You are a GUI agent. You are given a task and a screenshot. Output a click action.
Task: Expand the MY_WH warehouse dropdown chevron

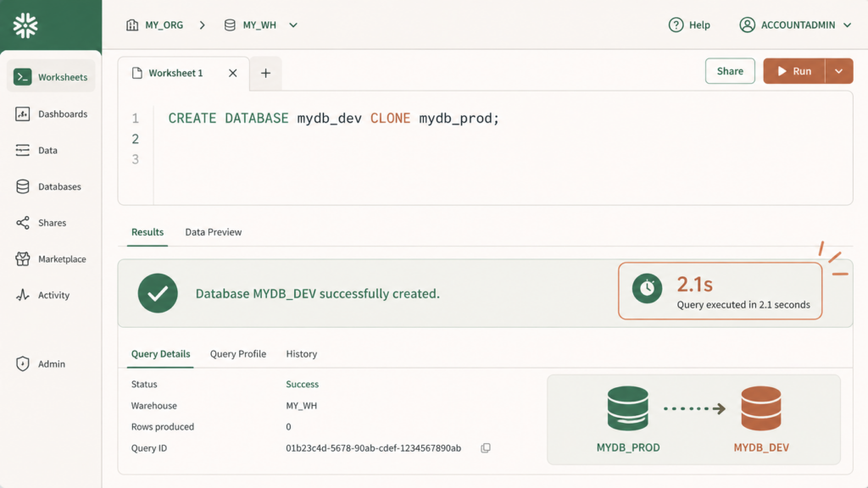[293, 25]
